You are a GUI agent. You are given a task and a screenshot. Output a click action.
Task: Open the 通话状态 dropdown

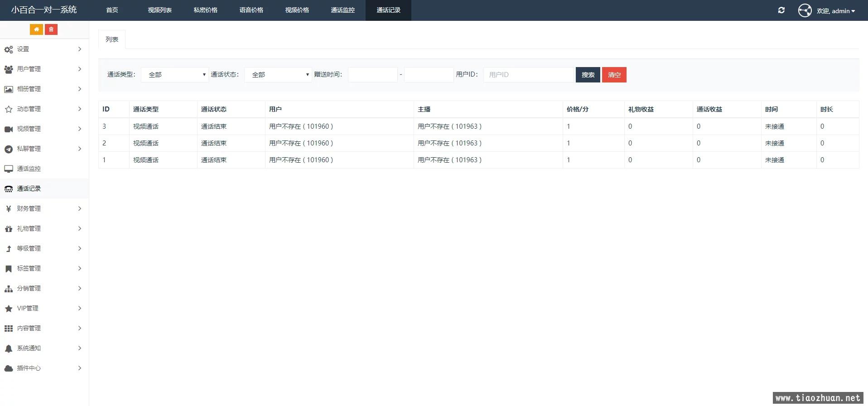278,75
